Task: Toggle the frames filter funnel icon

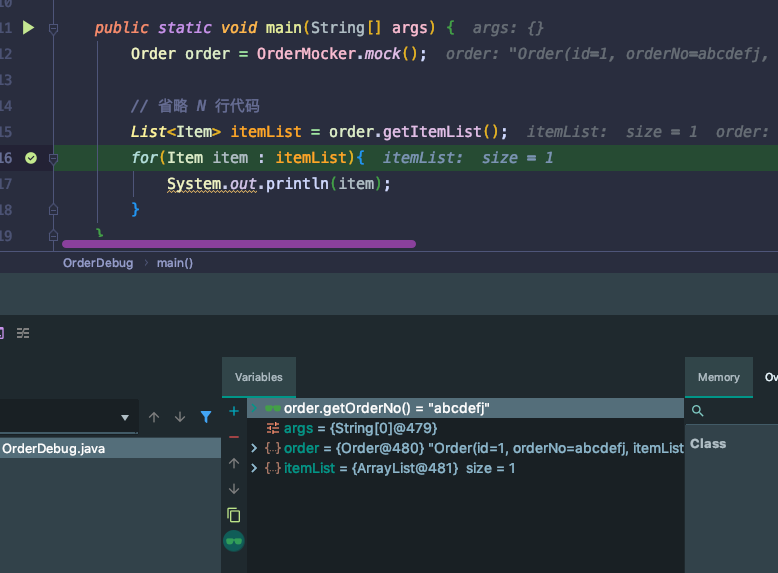Action: 206,417
